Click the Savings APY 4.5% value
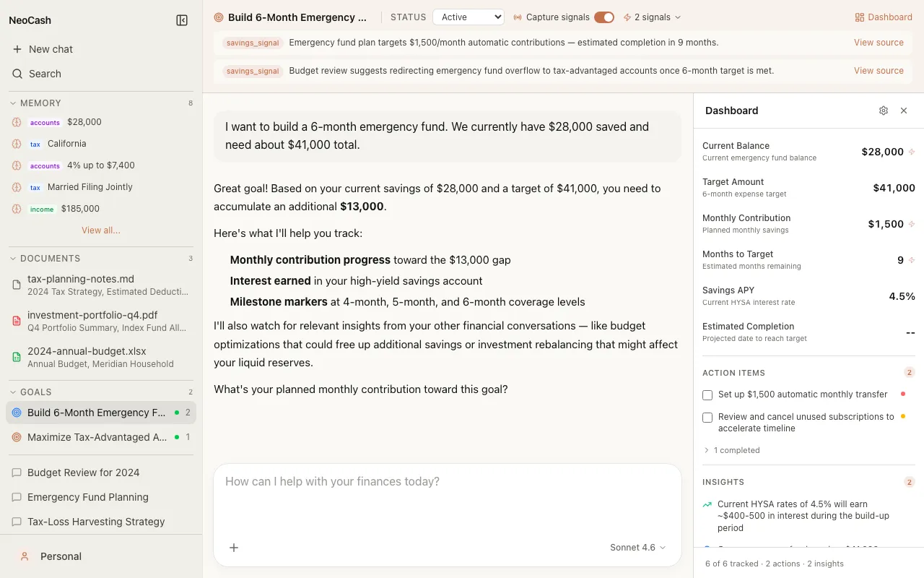Viewport: 924px width, 578px height. [902, 296]
